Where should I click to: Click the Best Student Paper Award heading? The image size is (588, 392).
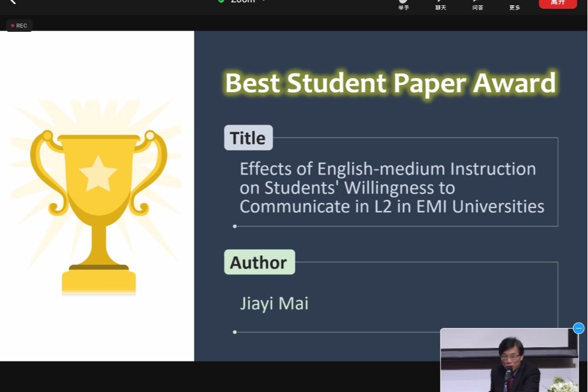(x=390, y=83)
